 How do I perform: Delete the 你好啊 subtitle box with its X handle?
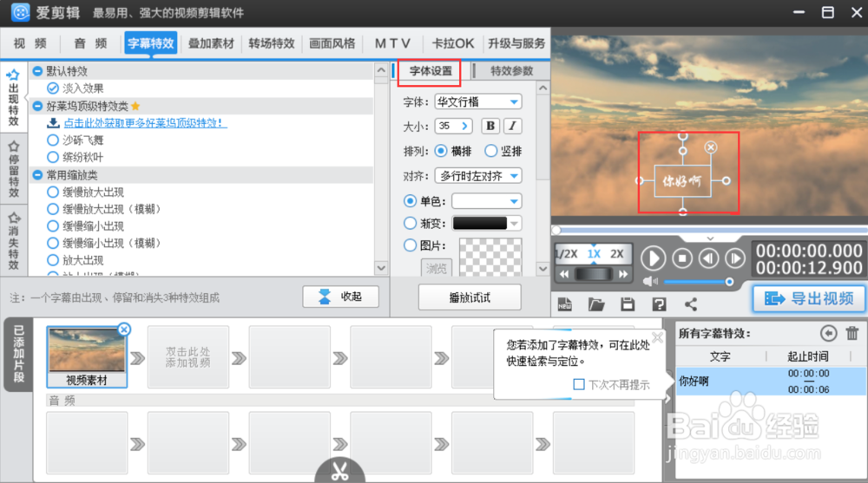click(x=711, y=147)
